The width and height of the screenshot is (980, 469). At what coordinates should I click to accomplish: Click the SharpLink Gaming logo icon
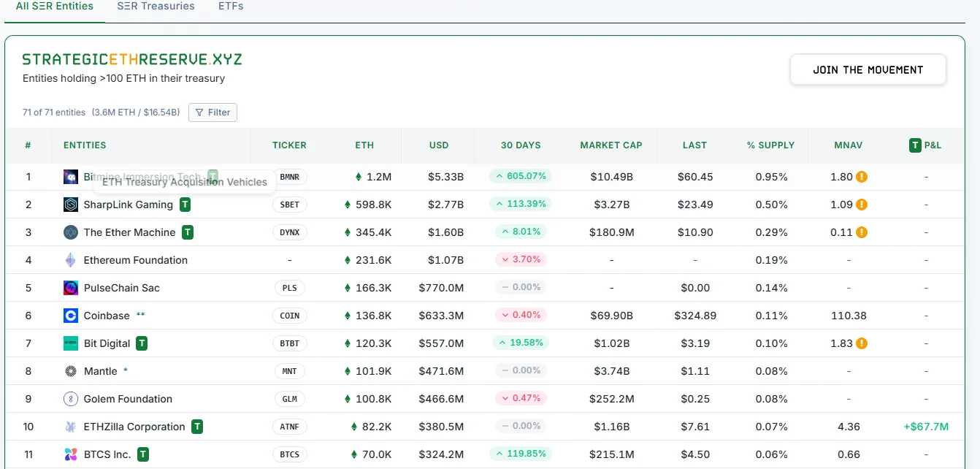[x=71, y=205]
